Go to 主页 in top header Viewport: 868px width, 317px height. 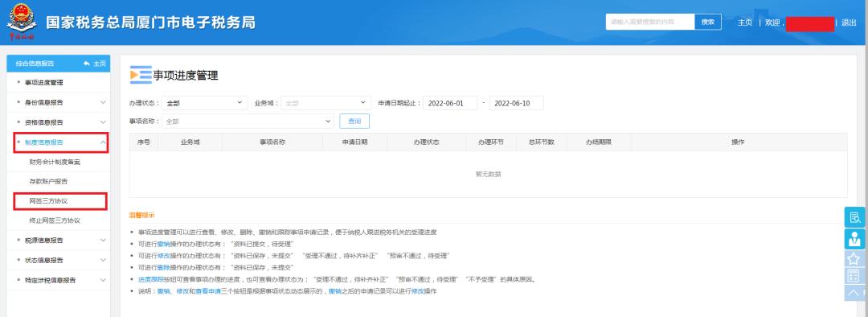745,23
